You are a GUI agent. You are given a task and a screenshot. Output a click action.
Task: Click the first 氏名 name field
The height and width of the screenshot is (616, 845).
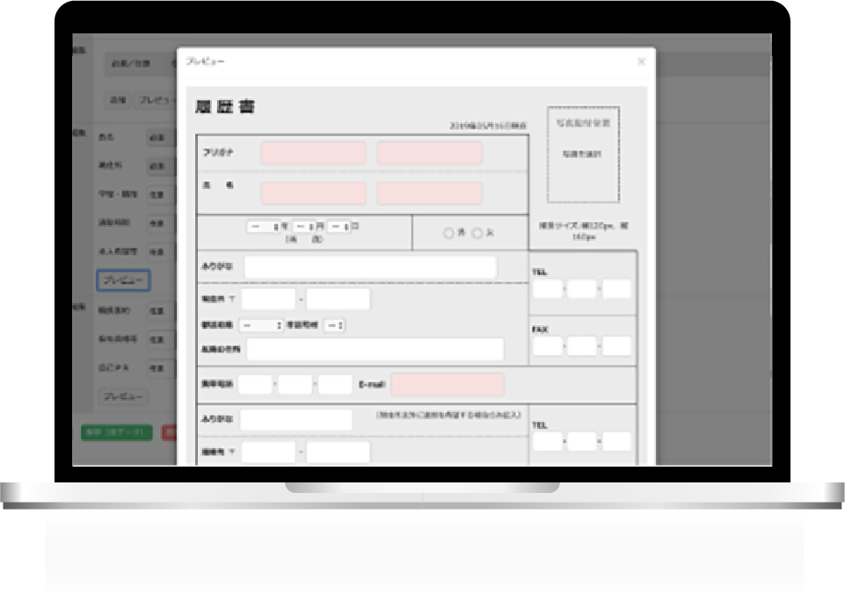click(x=314, y=193)
